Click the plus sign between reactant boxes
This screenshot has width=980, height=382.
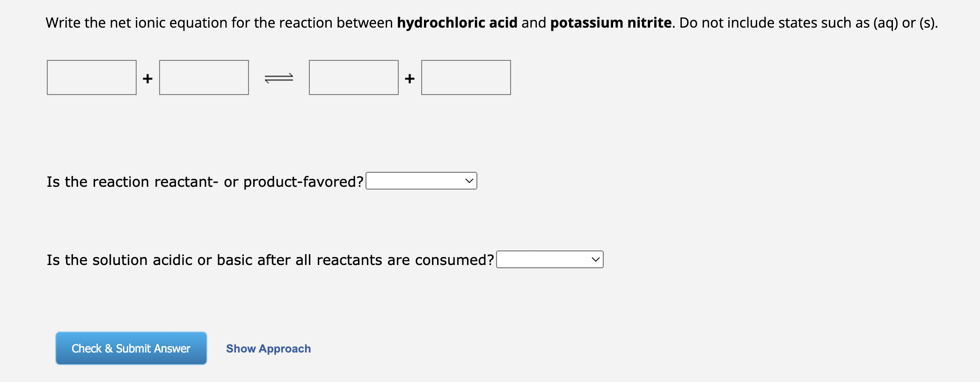(x=146, y=78)
